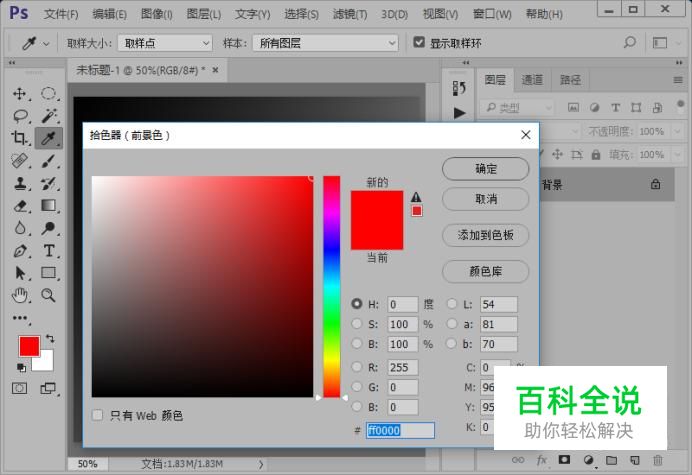Select the Hand tool
Screen dimensions: 692x475
(x=20, y=295)
